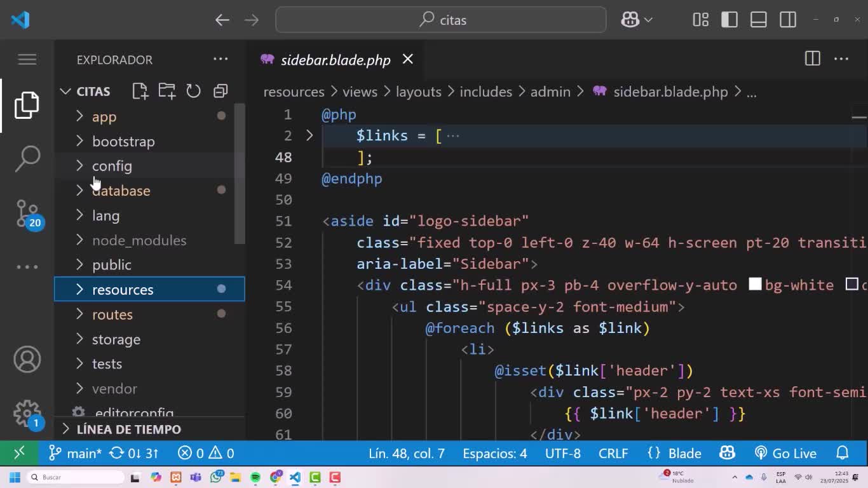Click the citas command center search box
This screenshot has width=868, height=488.
(x=441, y=20)
